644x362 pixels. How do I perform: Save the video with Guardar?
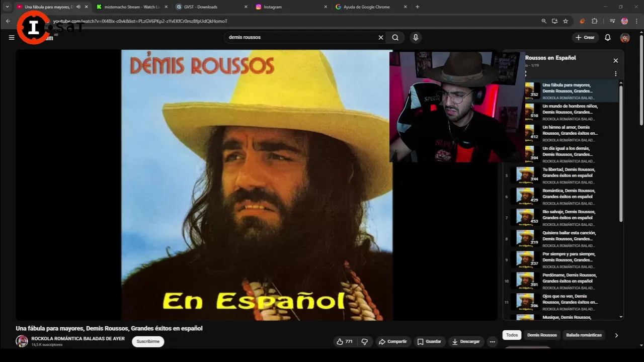pos(429,341)
